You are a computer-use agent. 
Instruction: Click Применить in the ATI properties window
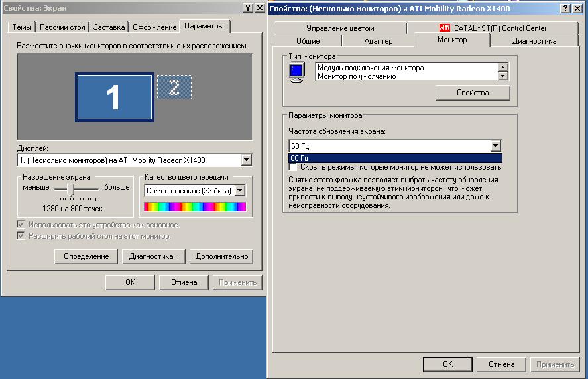point(555,364)
